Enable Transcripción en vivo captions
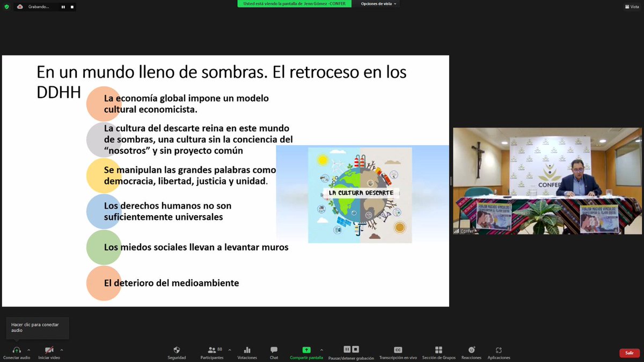 398,352
